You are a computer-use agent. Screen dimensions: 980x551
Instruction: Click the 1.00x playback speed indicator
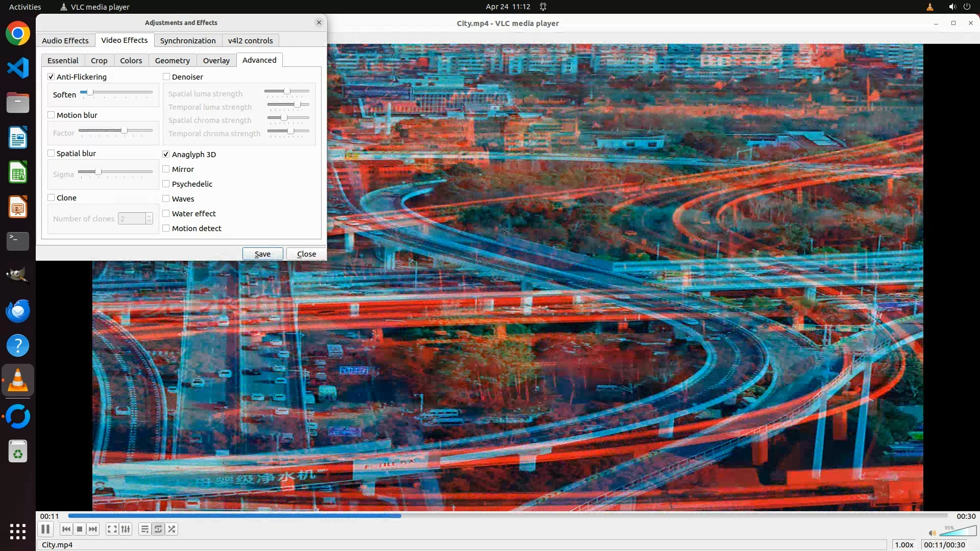(x=903, y=544)
